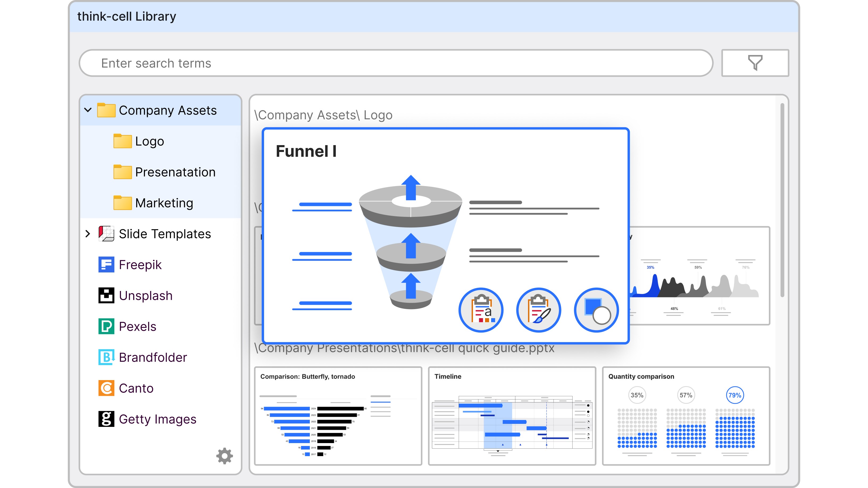
Task: Click the paste with text clipboard icon
Action: (x=481, y=310)
